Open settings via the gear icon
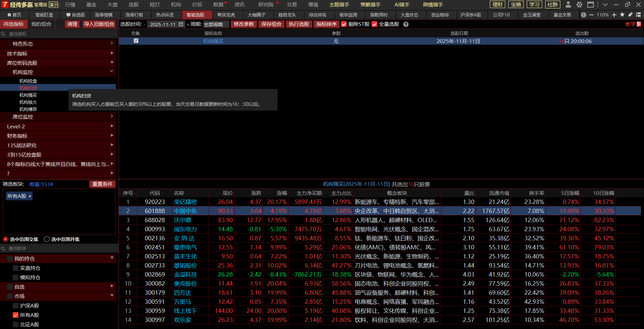Image resolution: width=644 pixels, height=329 pixels. (579, 5)
